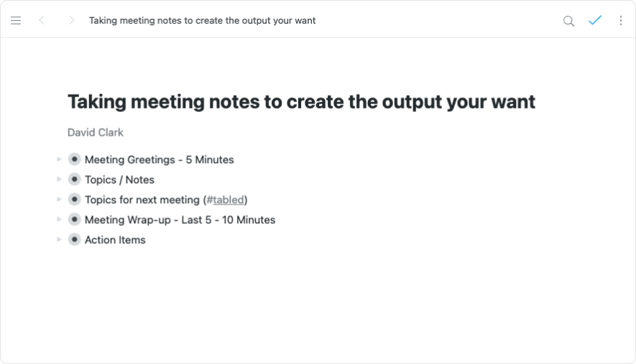This screenshot has width=636, height=364.
Task: Open the sidebar hamburger menu
Action: [16, 21]
